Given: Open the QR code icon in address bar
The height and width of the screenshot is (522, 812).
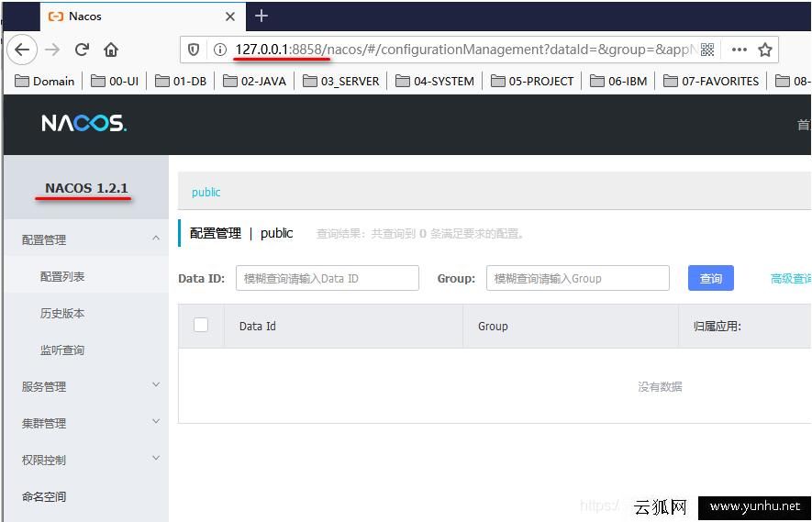Looking at the screenshot, I should [707, 50].
